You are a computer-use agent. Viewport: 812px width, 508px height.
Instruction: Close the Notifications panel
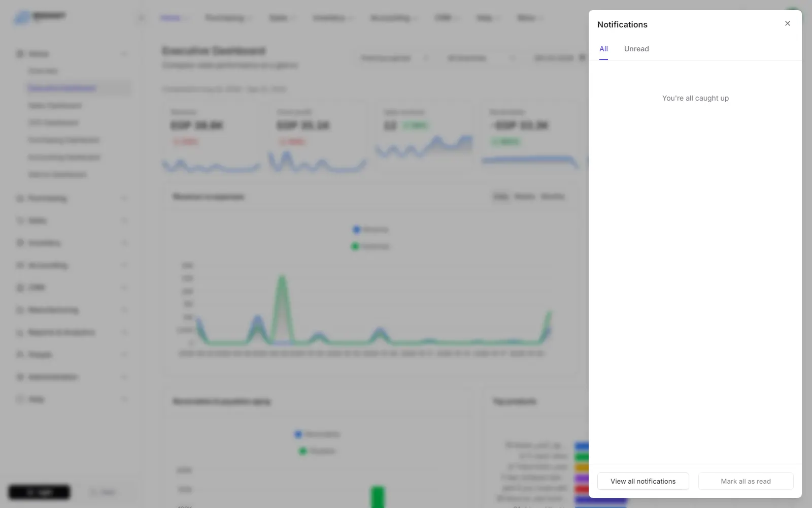787,23
